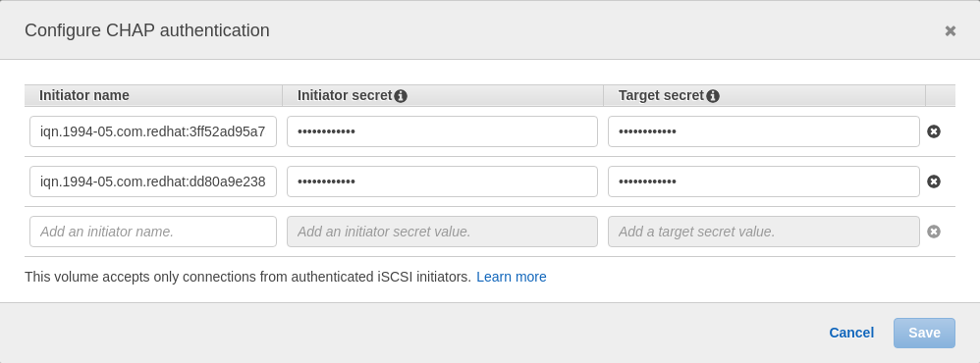Screen dimensions: 980x363
Task: Click the Save button
Action: pyautogui.click(x=924, y=333)
